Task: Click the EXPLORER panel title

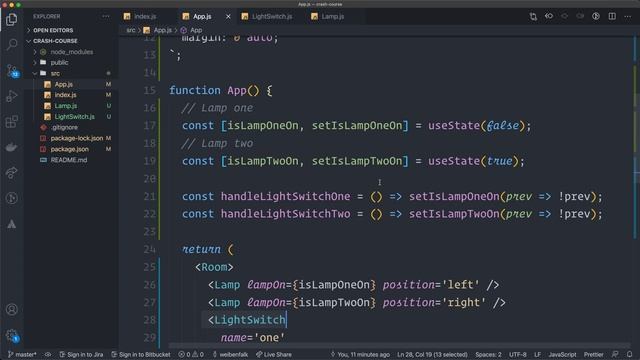Action: coord(47,16)
